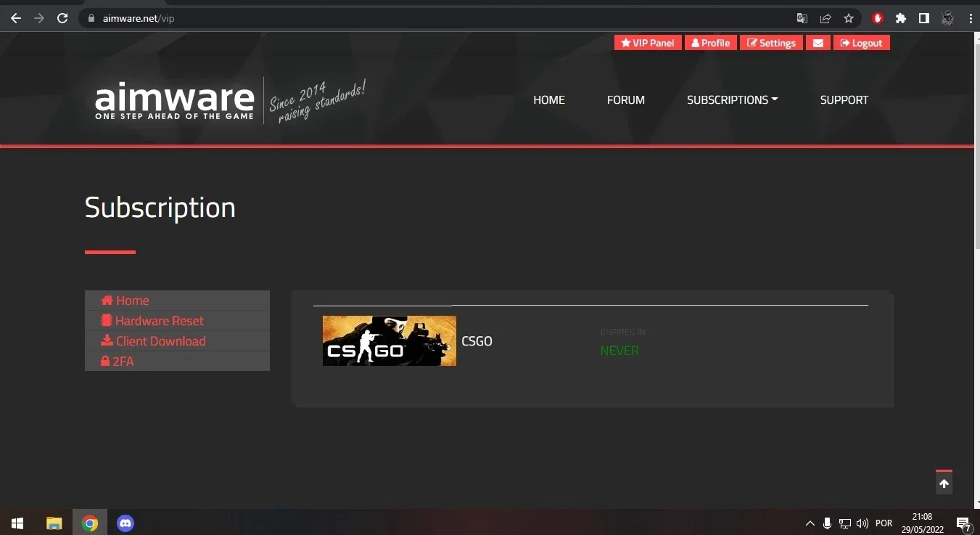
Task: Open File Explorer from the taskbar
Action: 54,523
